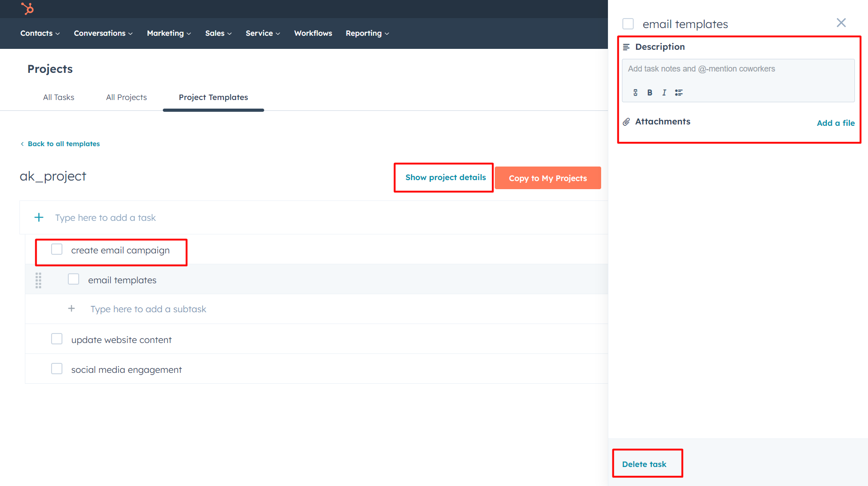Click the Copy to My Projects button
The width and height of the screenshot is (868, 486).
[548, 178]
